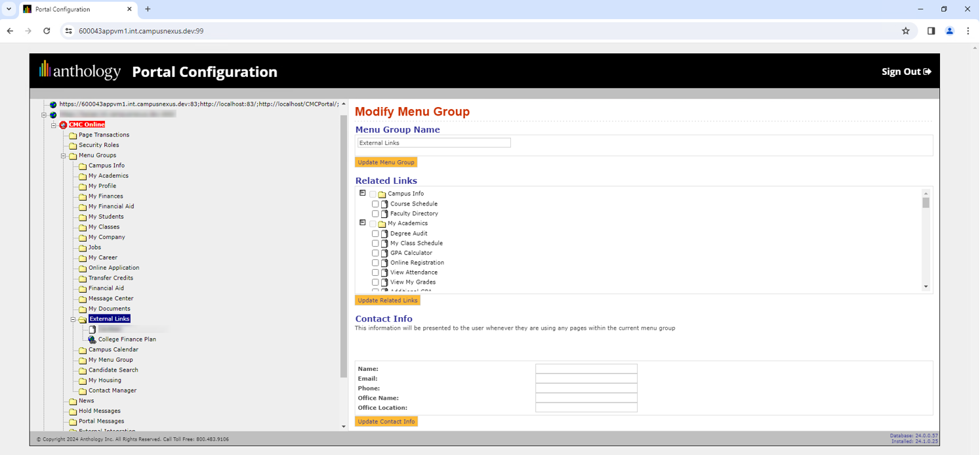Screen dimensions: 980x455
Task: Click the Update Contact Info button
Action: tap(386, 422)
